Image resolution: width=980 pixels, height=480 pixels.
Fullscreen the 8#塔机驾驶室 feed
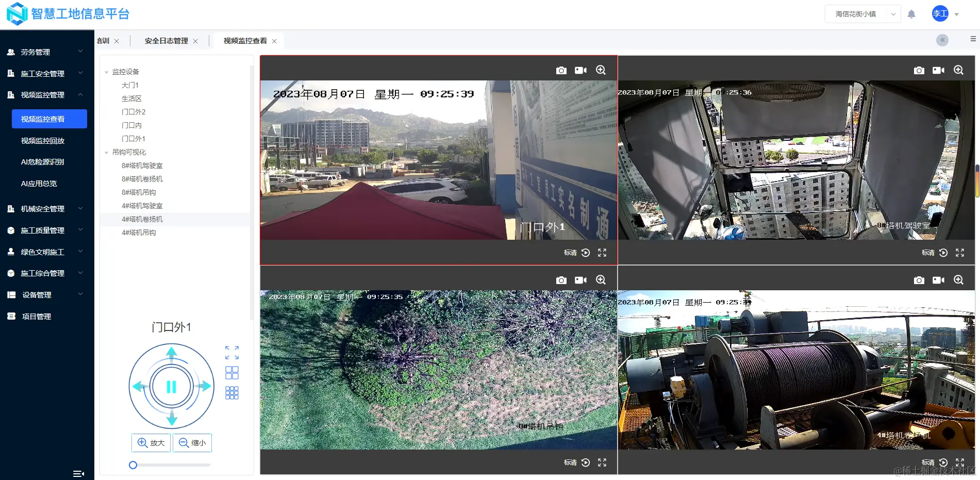pyautogui.click(x=960, y=253)
